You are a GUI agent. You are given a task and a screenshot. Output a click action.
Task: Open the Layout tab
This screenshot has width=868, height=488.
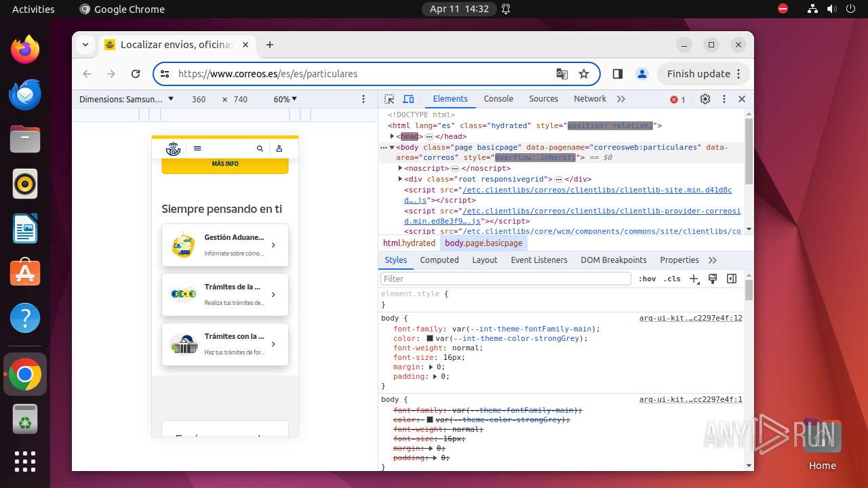(x=485, y=260)
